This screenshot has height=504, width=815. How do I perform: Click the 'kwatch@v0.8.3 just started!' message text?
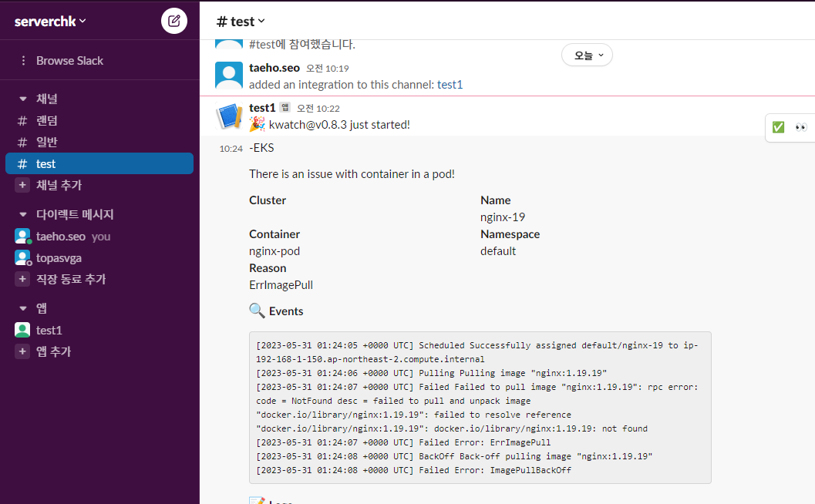(x=339, y=125)
